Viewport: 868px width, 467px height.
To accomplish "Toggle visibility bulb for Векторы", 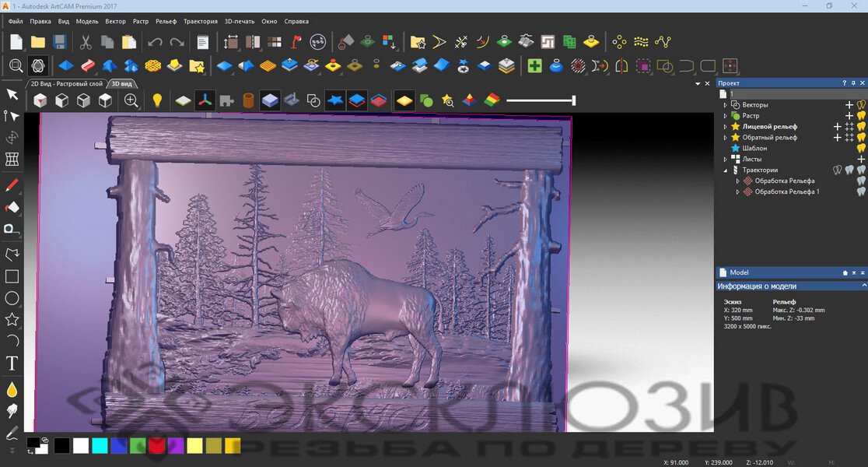I will (861, 104).
